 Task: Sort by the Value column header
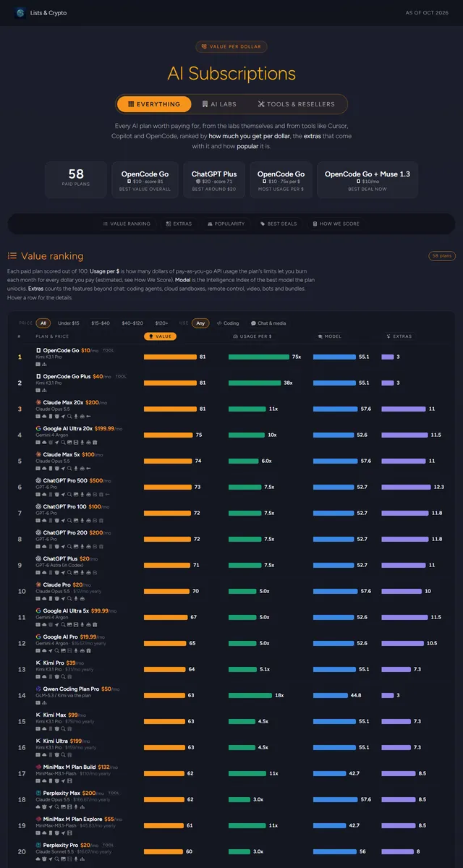tap(161, 336)
